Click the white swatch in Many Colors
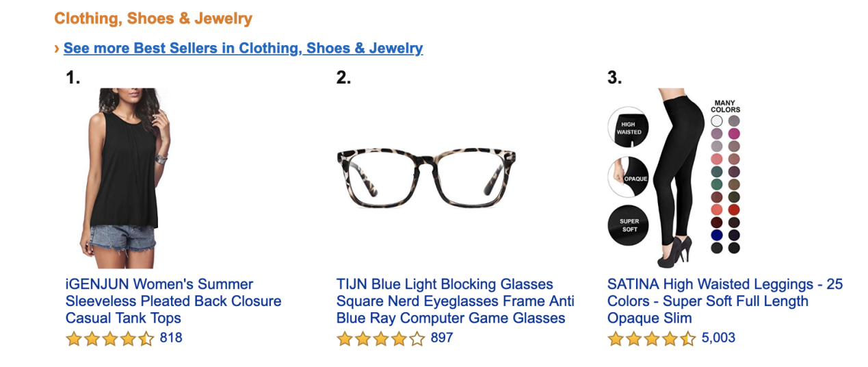Image resolution: width=868 pixels, height=367 pixels. point(717,121)
